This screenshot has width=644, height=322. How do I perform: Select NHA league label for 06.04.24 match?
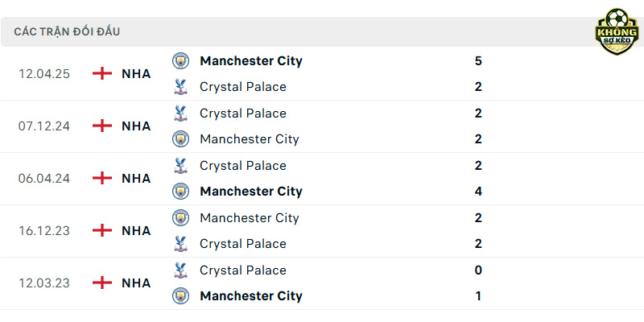tap(136, 178)
